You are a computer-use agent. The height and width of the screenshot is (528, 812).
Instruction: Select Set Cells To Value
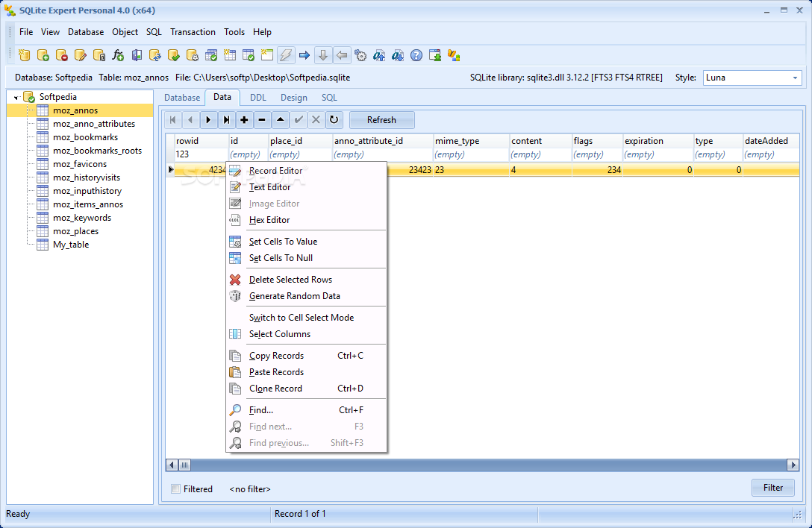307,242
